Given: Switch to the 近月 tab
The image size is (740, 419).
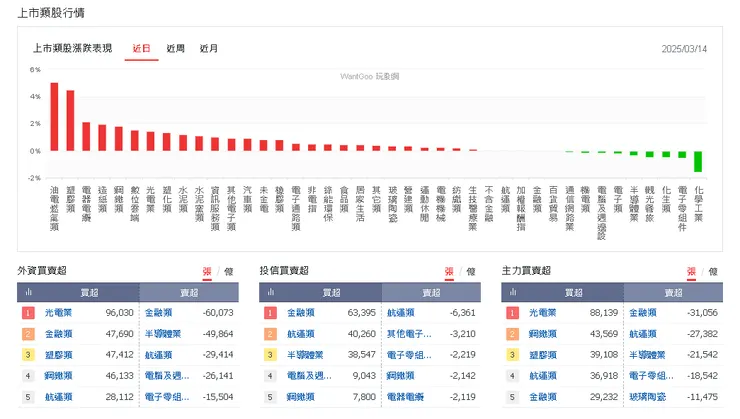Looking at the screenshot, I should click(209, 48).
